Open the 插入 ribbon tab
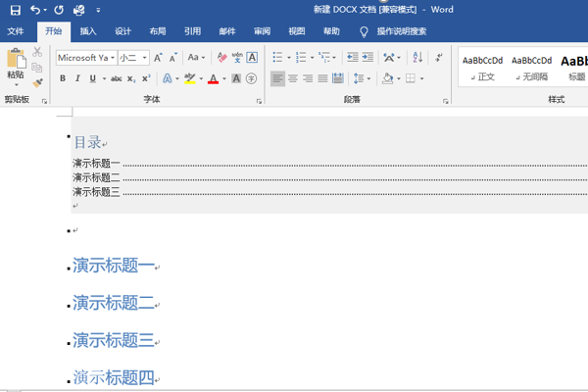588x392 pixels. pyautogui.click(x=88, y=31)
